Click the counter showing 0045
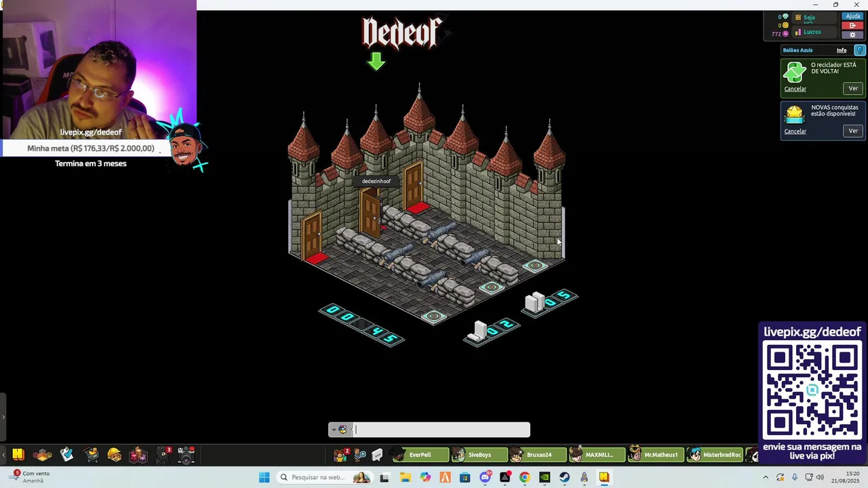Viewport: 868px width, 488px height. point(361,325)
